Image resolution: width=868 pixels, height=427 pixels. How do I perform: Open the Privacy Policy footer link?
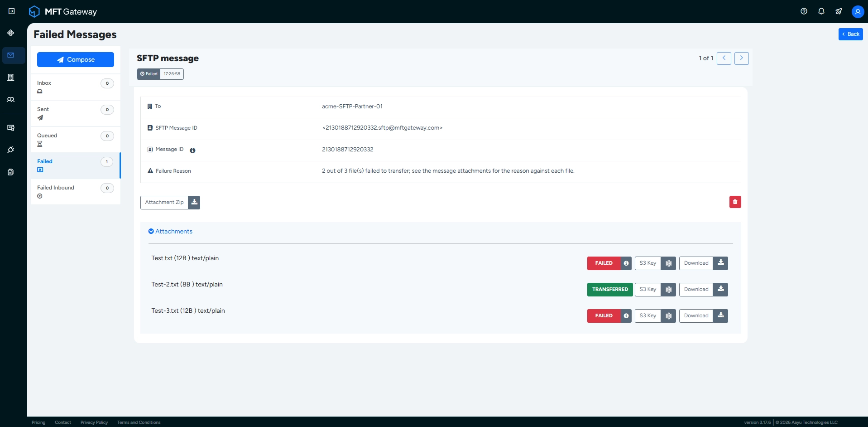tap(94, 422)
